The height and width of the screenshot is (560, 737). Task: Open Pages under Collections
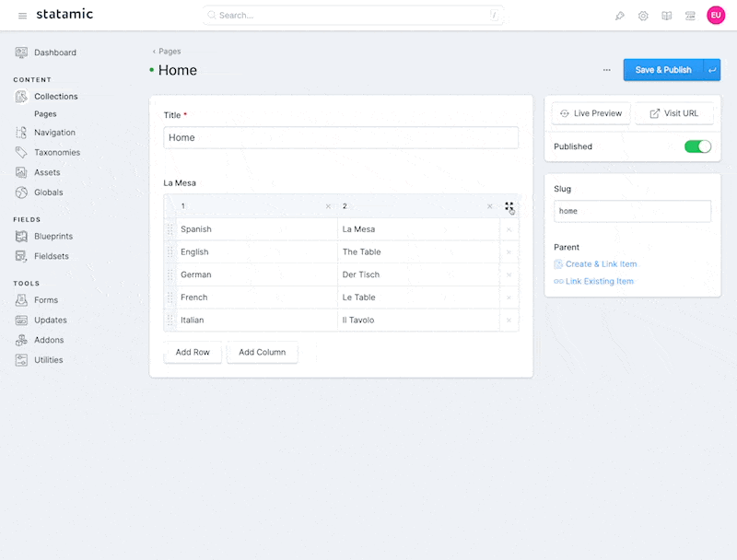(x=45, y=113)
